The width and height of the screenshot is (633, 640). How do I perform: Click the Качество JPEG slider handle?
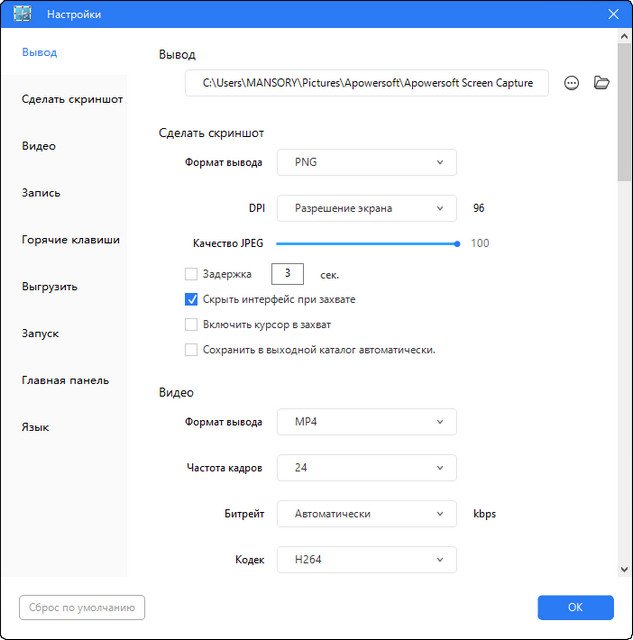coord(457,243)
